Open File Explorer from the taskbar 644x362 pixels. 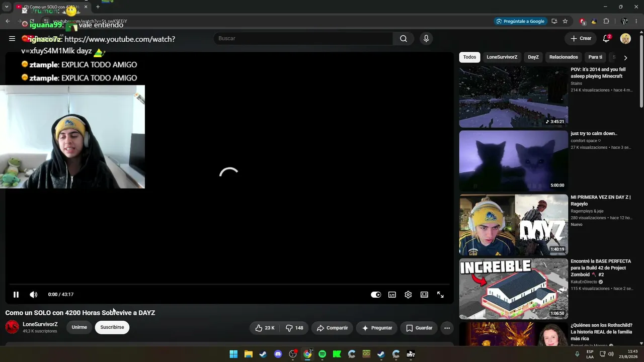249,354
